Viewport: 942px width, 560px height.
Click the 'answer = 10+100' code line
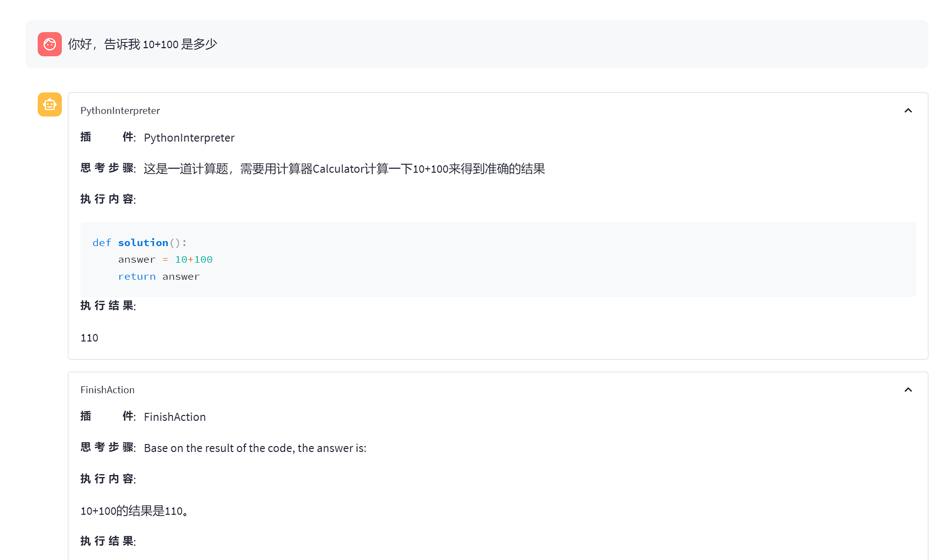[165, 260]
